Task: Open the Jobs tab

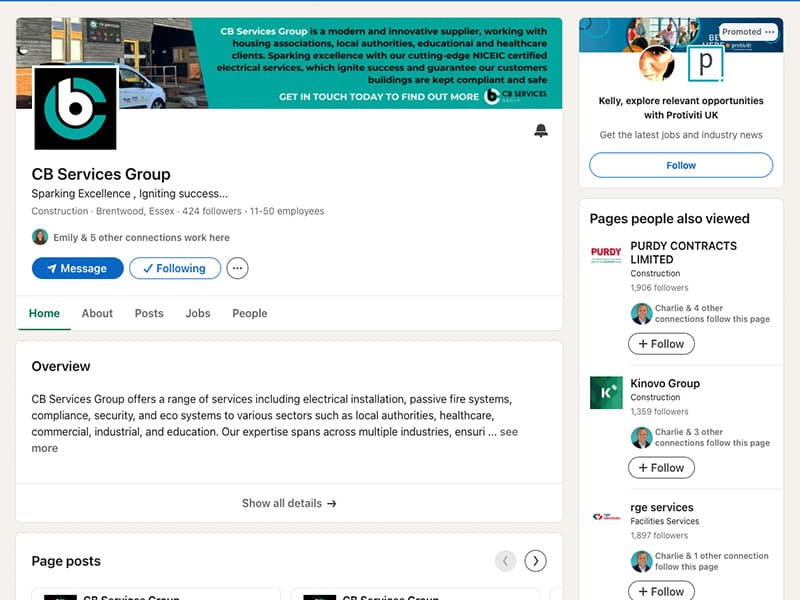Action: 198,313
